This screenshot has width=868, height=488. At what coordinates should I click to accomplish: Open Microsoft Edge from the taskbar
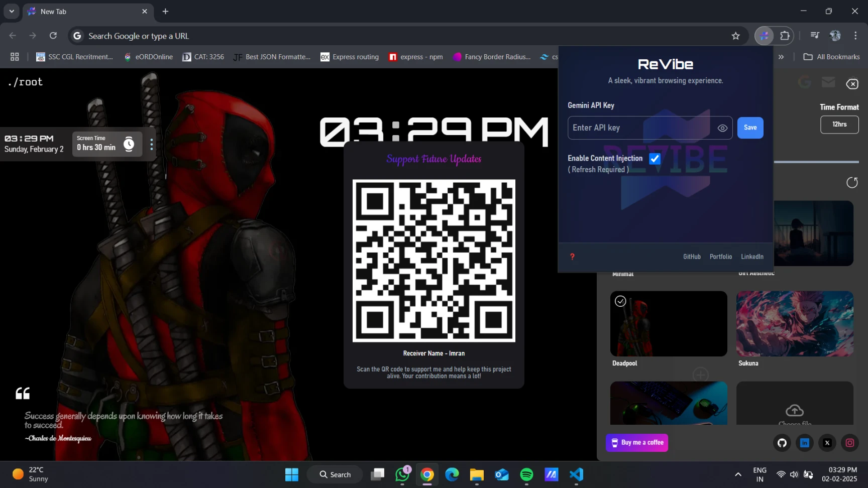pyautogui.click(x=452, y=474)
